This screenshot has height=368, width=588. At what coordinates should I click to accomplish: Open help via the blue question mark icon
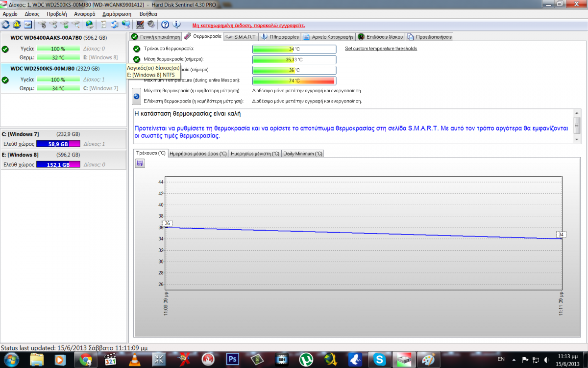165,25
